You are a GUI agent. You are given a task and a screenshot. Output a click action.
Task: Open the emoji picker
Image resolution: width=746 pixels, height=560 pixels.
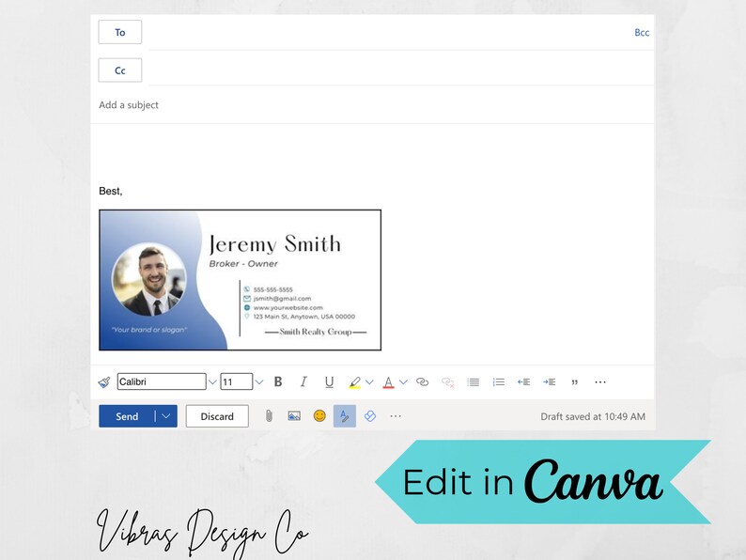[x=319, y=416]
